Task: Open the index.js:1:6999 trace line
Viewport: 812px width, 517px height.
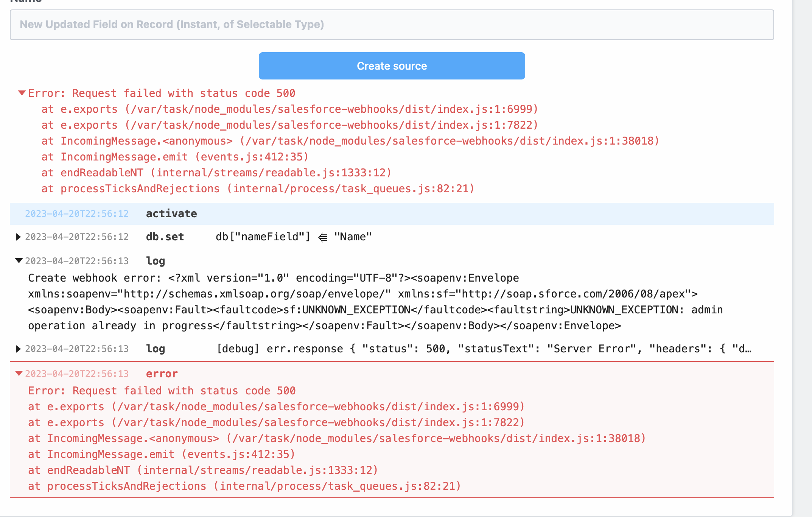Action: (x=290, y=109)
